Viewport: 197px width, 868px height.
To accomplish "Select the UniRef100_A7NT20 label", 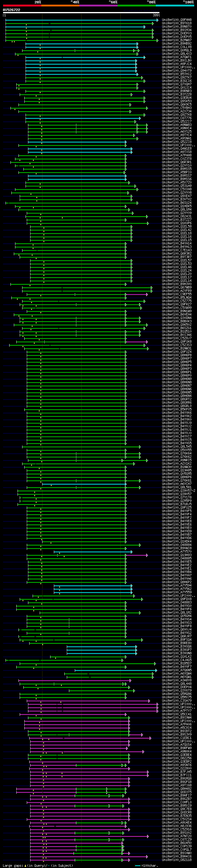I will click(177, 836).
